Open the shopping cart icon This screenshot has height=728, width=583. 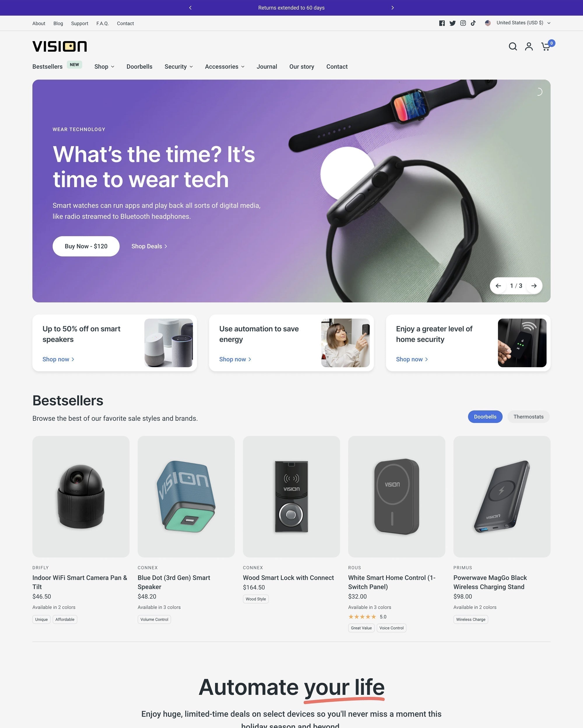[545, 46]
